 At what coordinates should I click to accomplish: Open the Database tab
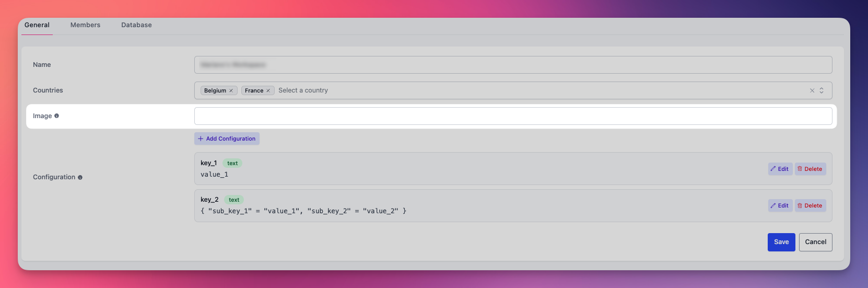[136, 25]
